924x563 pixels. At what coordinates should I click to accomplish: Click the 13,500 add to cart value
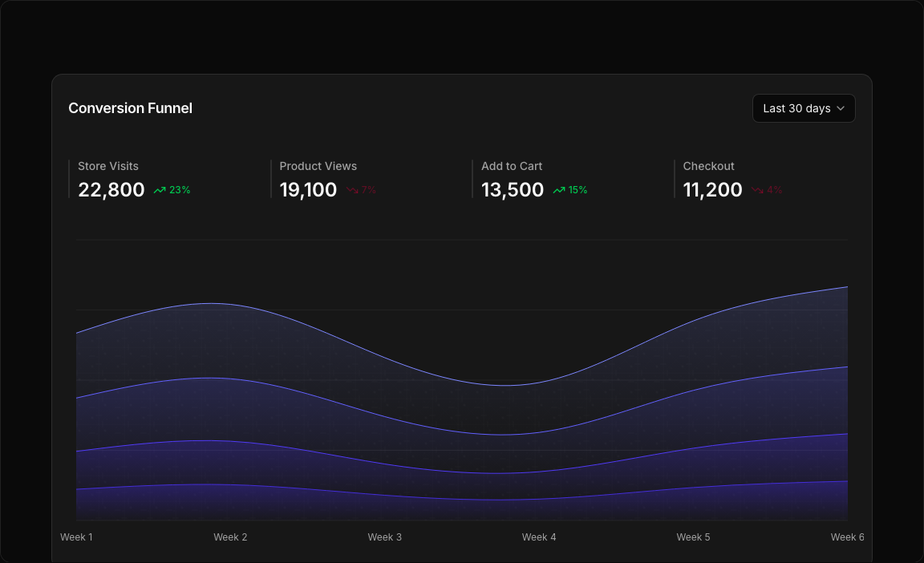pyautogui.click(x=513, y=190)
